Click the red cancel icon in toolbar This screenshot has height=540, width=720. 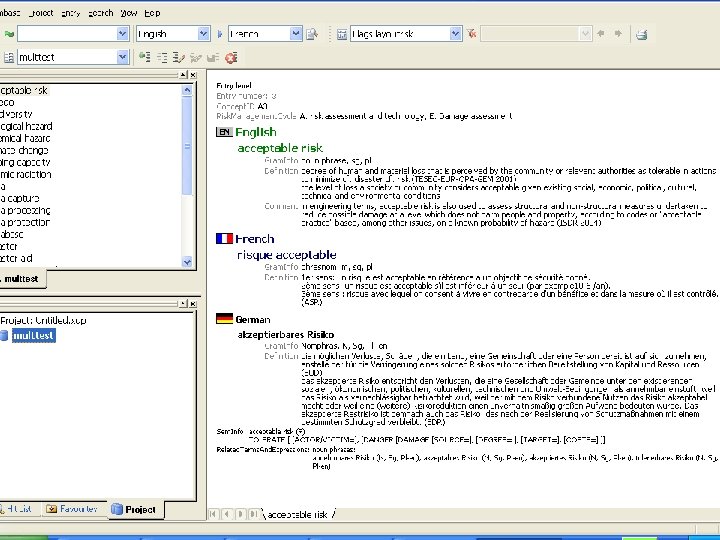(231, 57)
